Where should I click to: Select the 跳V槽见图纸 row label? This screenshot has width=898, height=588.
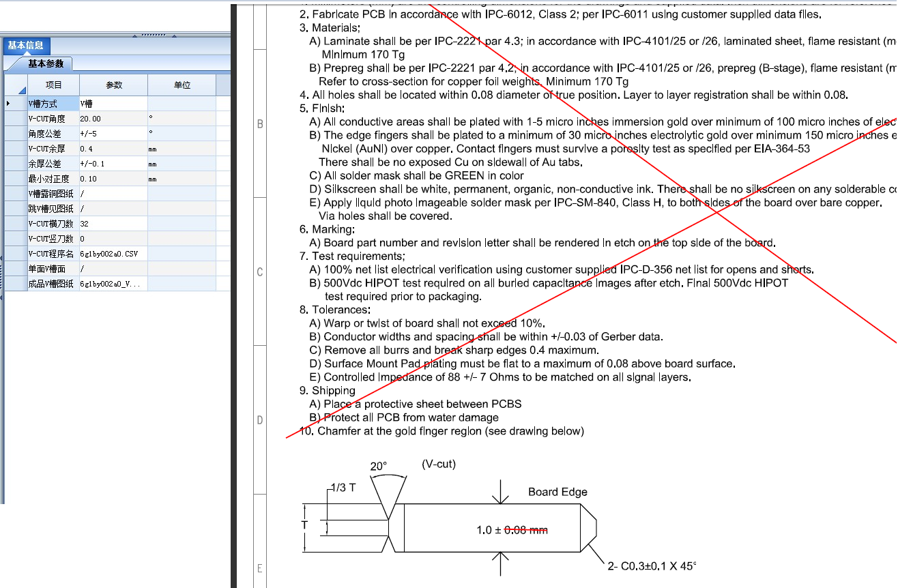pyautogui.click(x=53, y=209)
